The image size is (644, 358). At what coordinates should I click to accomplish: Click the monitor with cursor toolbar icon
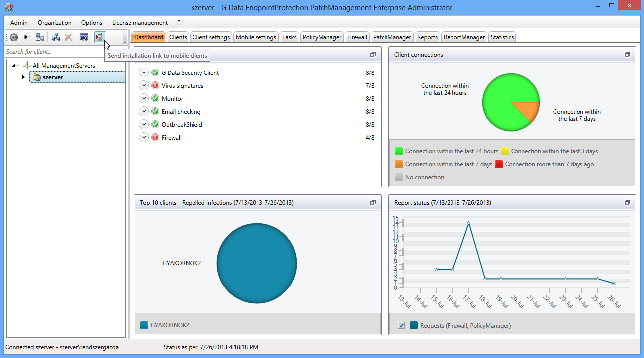click(84, 37)
